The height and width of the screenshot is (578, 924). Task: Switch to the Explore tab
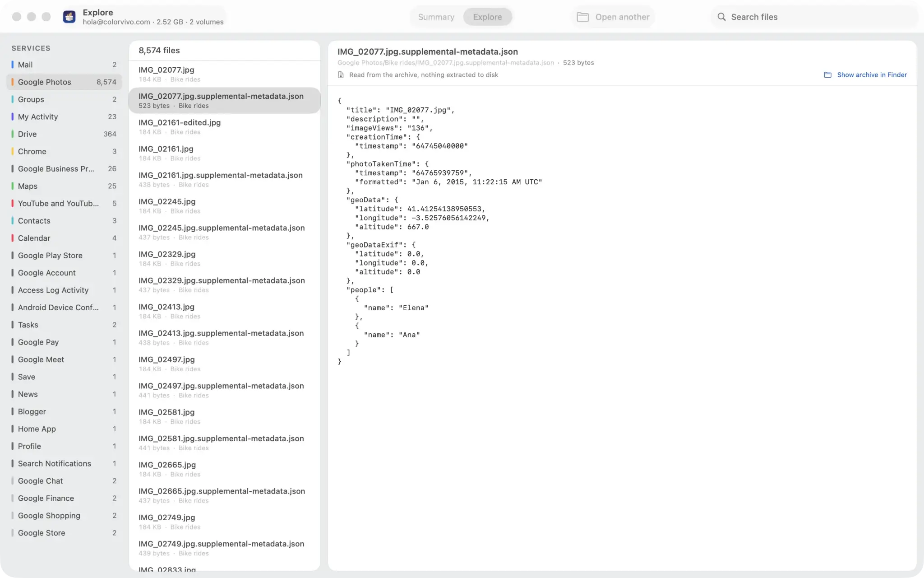pos(487,17)
